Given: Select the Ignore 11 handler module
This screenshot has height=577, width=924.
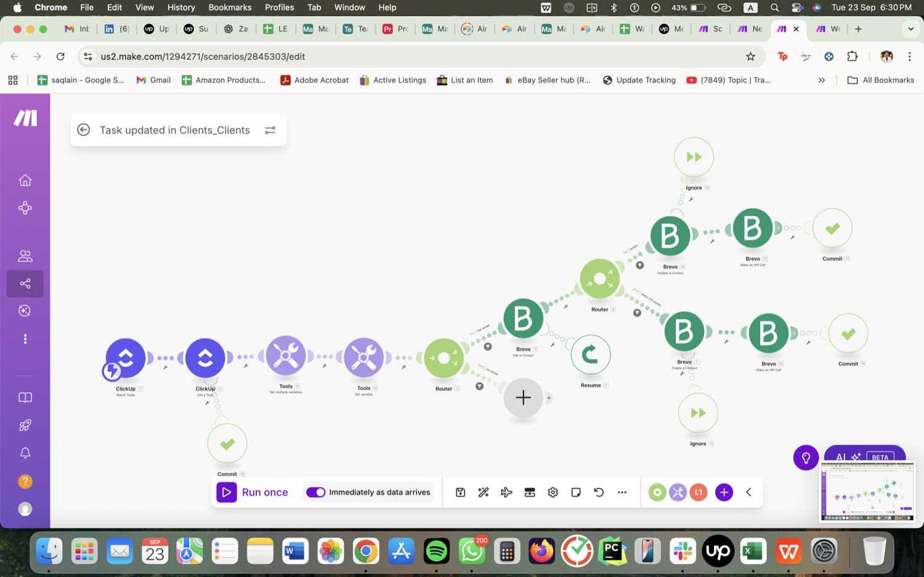Looking at the screenshot, I should pyautogui.click(x=698, y=413).
